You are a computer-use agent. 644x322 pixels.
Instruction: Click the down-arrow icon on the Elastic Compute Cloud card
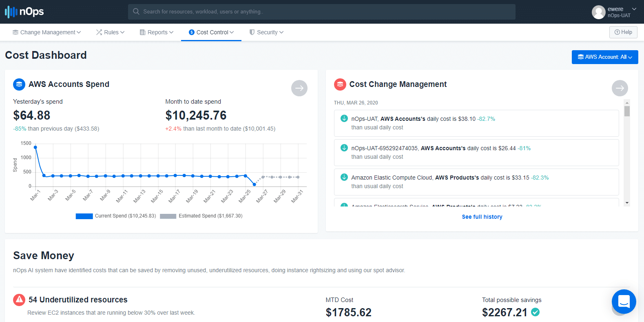pos(344,177)
